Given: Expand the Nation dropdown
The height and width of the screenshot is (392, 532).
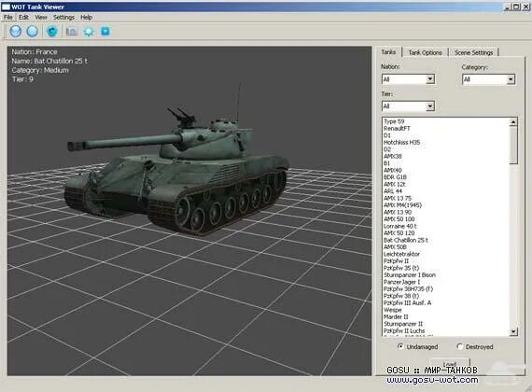Looking at the screenshot, I should [430, 79].
